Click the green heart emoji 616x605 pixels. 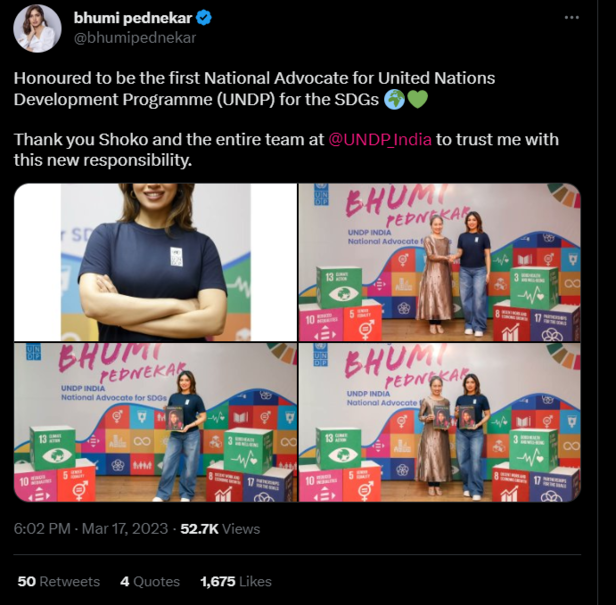[417, 99]
